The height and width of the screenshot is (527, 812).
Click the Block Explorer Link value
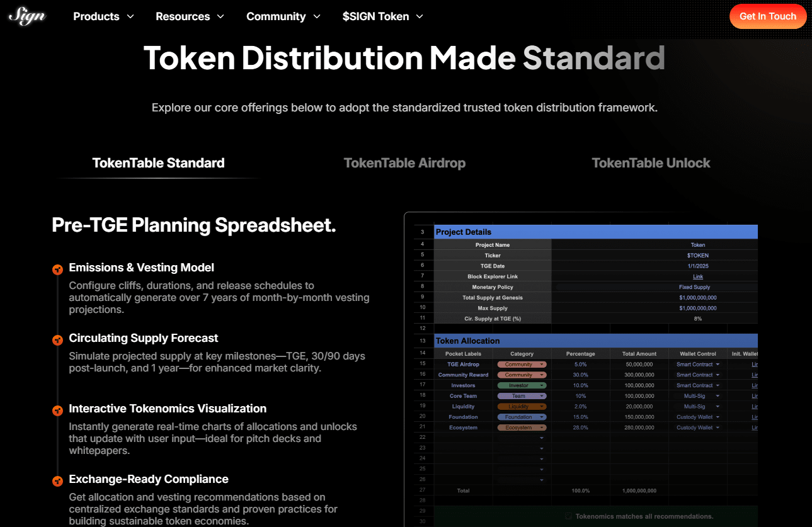coord(698,276)
